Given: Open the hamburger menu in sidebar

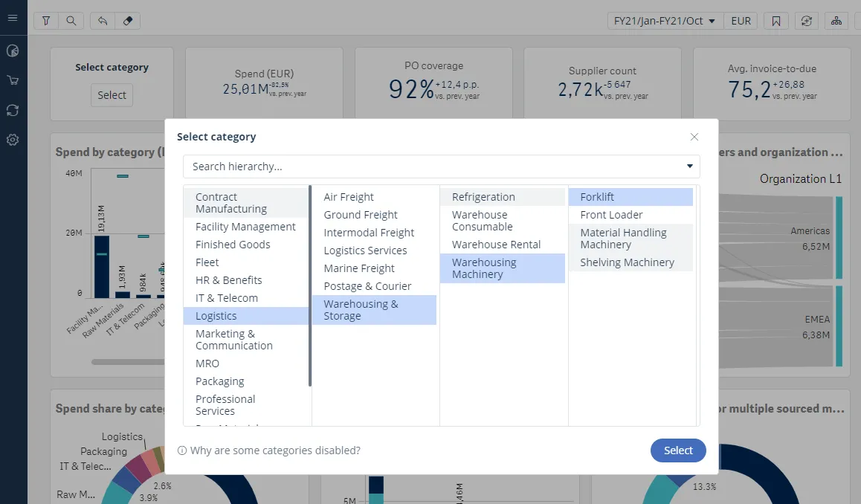Looking at the screenshot, I should [13, 18].
